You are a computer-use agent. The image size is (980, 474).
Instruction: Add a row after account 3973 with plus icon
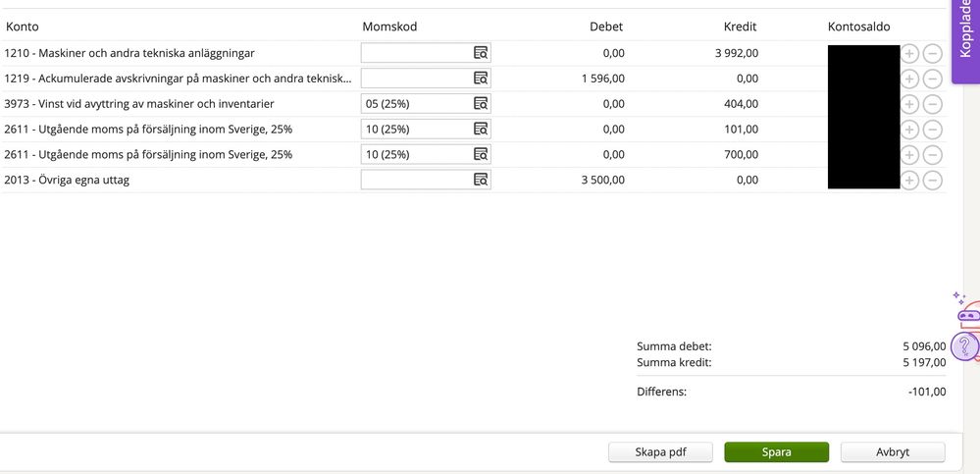909,104
